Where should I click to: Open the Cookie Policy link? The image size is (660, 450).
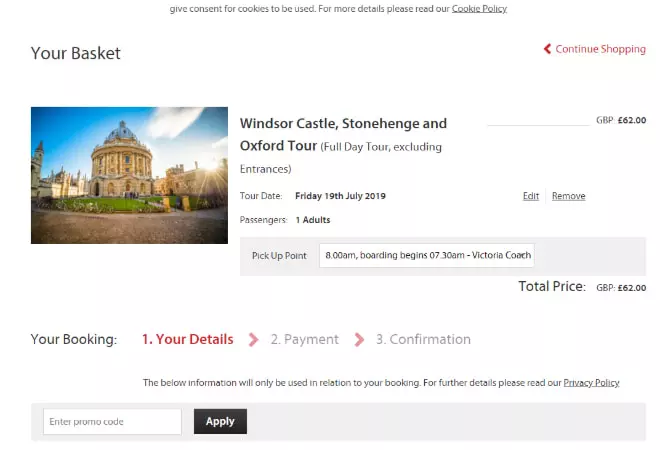[479, 8]
